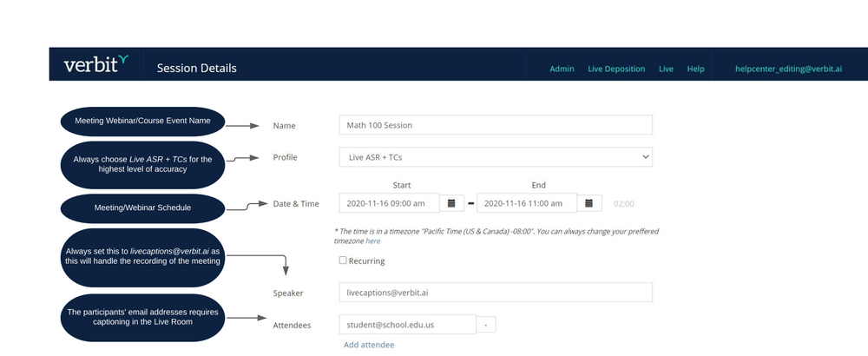
Task: Click the Start date-time field
Action: click(389, 203)
